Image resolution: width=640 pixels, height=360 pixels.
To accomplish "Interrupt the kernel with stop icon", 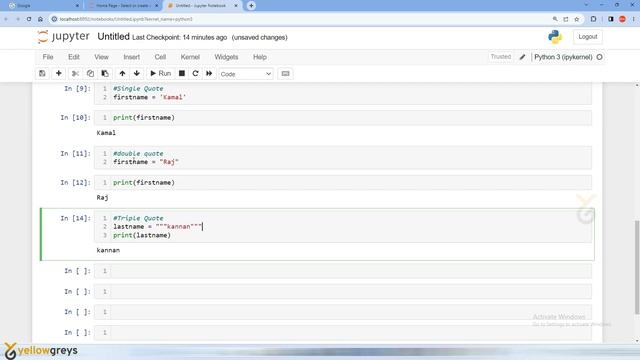I will pyautogui.click(x=182, y=73).
